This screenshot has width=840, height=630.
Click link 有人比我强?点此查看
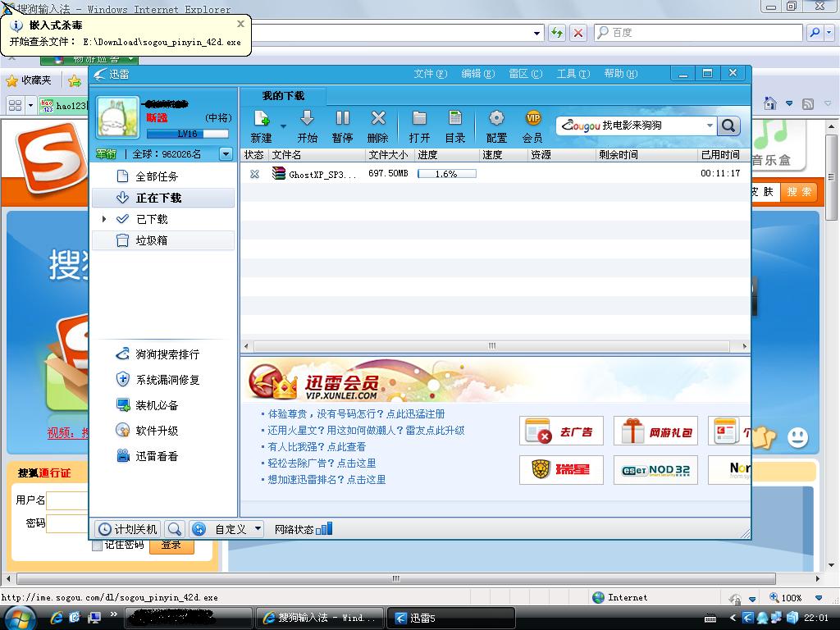pyautogui.click(x=317, y=447)
